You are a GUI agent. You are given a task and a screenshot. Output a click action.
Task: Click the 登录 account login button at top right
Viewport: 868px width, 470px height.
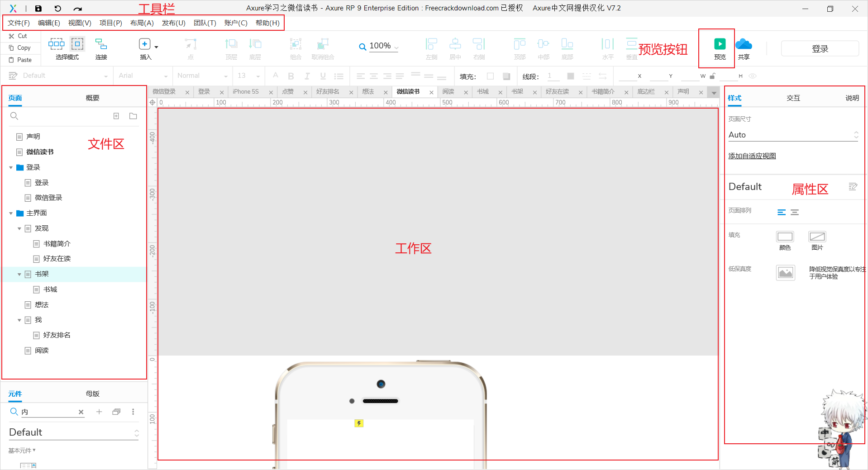820,49
